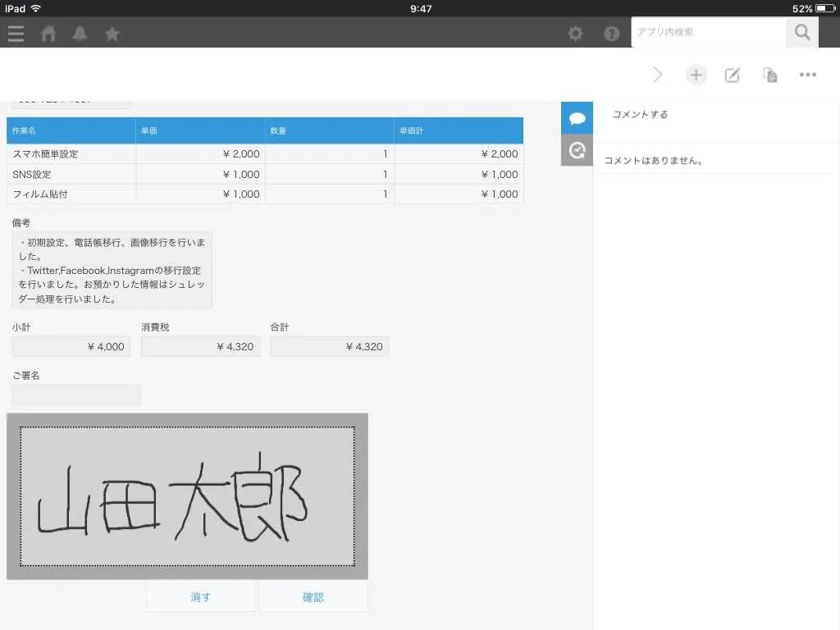840x630 pixels.
Task: Open favorites star icon
Action: point(112,34)
